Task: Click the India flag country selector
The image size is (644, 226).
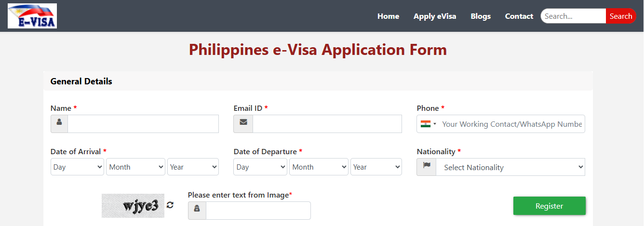Action: tap(428, 124)
